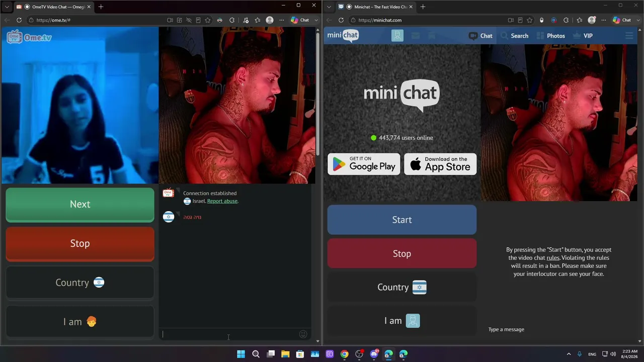Open the Minichat VIP tab
The image size is (644, 362).
click(x=583, y=36)
